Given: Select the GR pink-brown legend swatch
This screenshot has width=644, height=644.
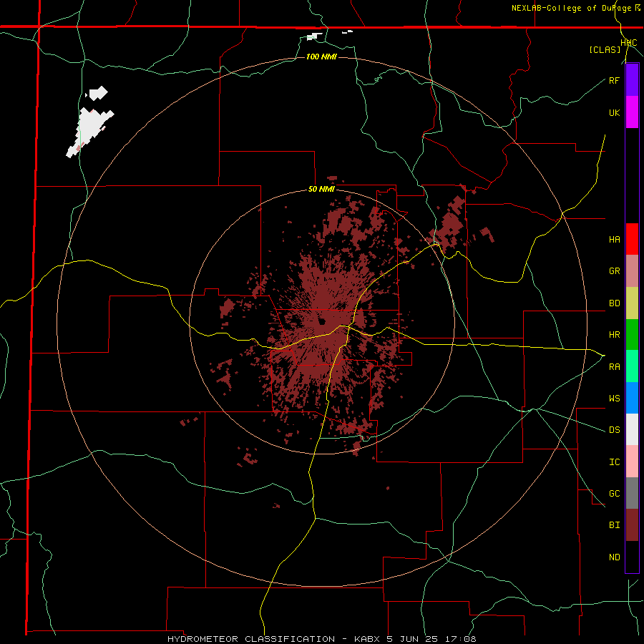Looking at the screenshot, I should tap(632, 271).
